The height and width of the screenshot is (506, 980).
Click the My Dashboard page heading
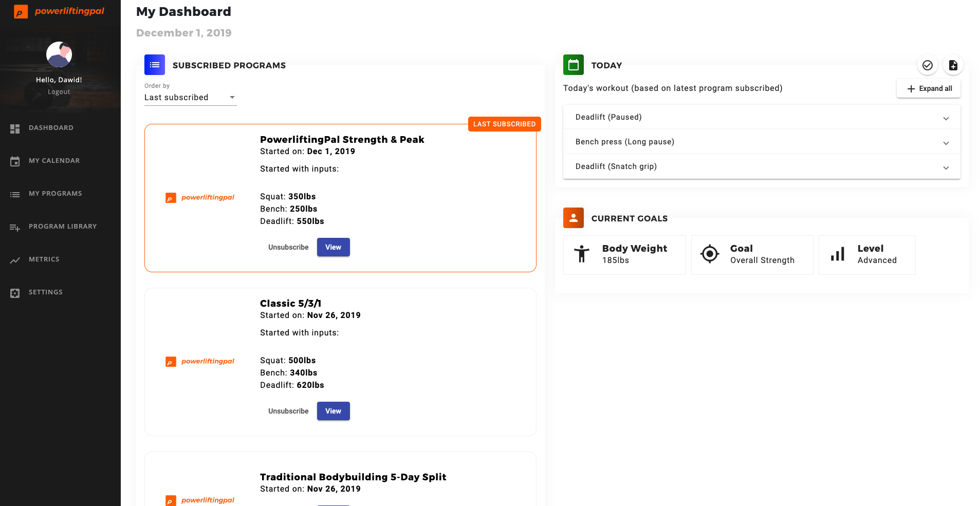[183, 12]
